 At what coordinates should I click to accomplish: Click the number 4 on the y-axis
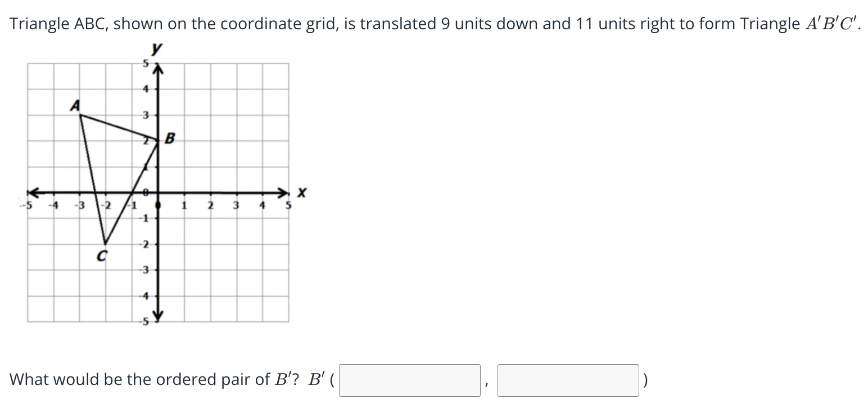click(144, 89)
